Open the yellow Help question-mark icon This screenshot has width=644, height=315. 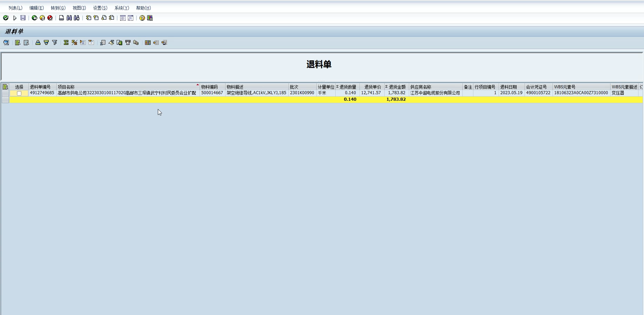tap(142, 18)
